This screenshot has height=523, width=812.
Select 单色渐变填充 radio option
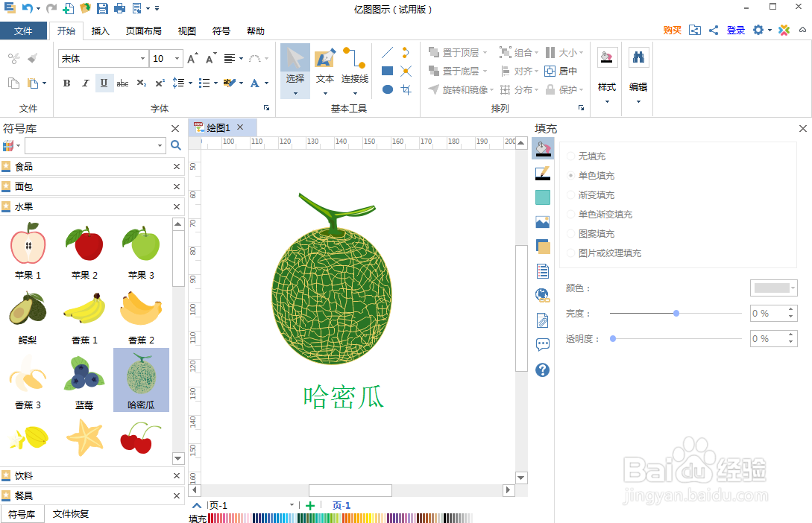[x=570, y=214]
